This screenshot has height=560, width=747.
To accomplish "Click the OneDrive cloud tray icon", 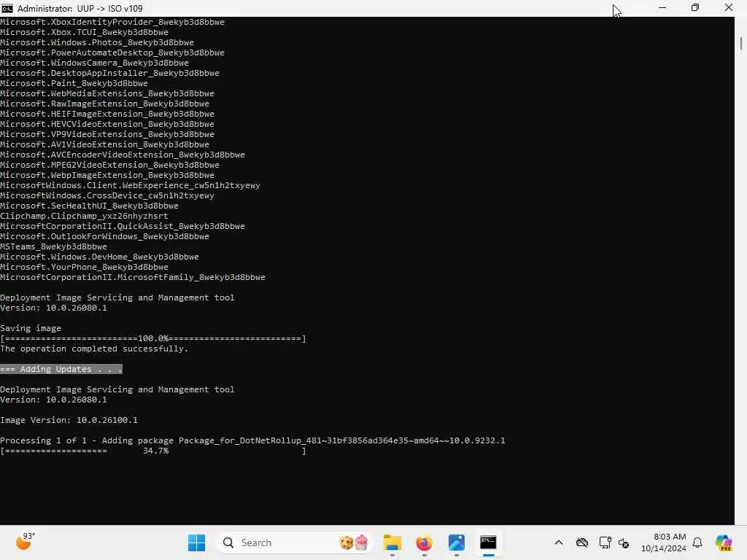I will click(x=582, y=542).
